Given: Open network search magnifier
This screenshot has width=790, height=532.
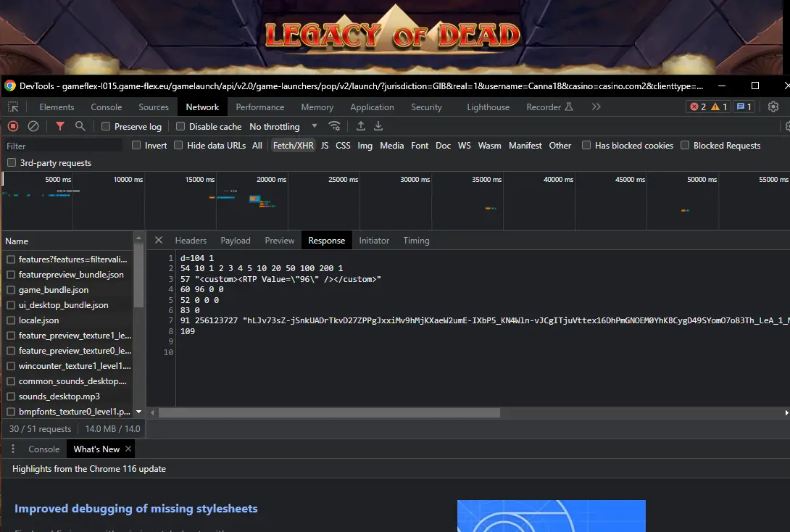Looking at the screenshot, I should (80, 126).
